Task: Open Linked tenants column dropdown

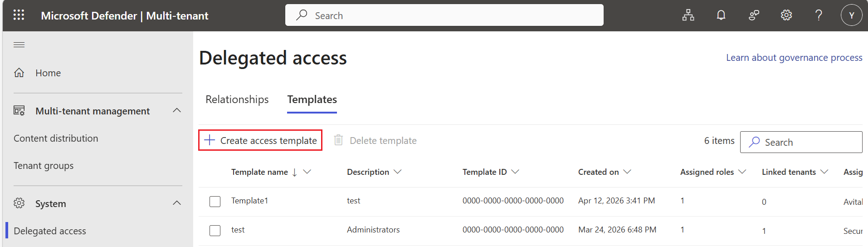Action: (x=824, y=172)
